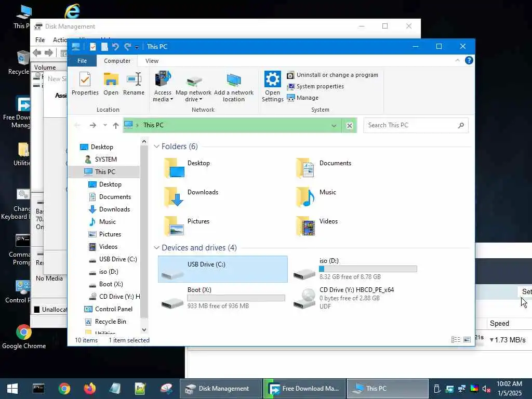The width and height of the screenshot is (532, 399).
Task: Collapse the Folders (6) group
Action: click(x=156, y=146)
